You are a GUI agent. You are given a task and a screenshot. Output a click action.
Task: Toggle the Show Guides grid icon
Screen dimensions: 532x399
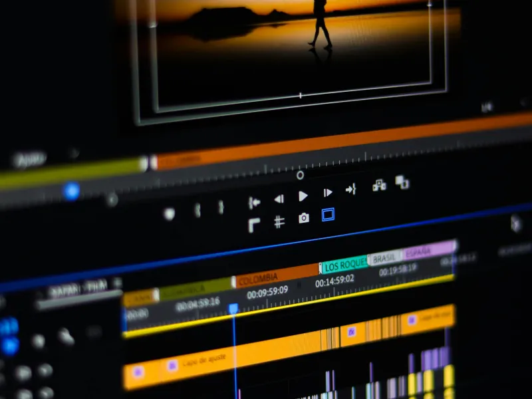(x=279, y=221)
